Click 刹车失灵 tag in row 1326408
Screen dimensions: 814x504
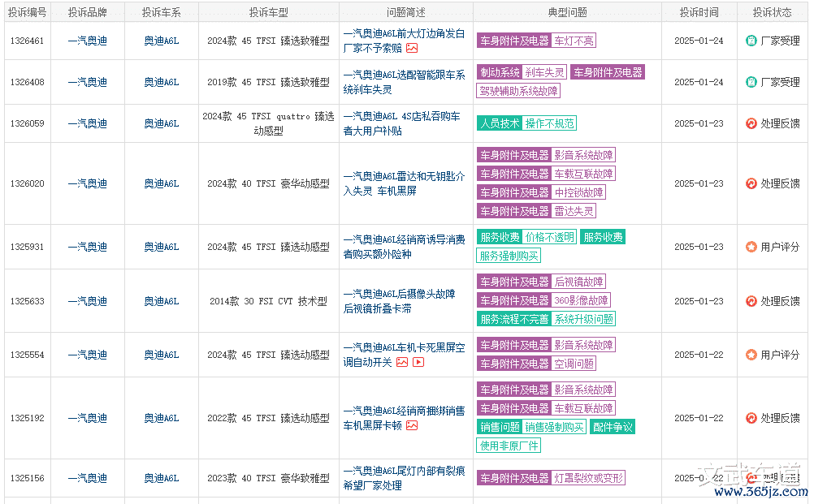pos(544,72)
